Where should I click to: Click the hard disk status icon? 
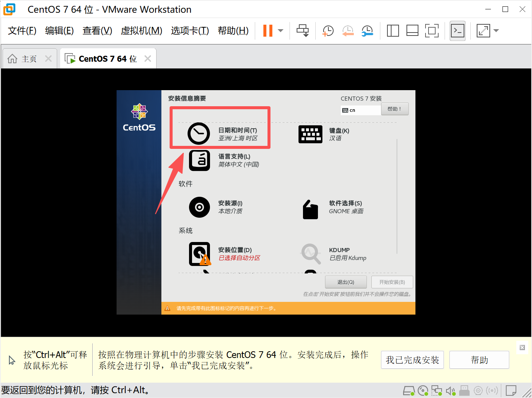pyautogui.click(x=409, y=391)
